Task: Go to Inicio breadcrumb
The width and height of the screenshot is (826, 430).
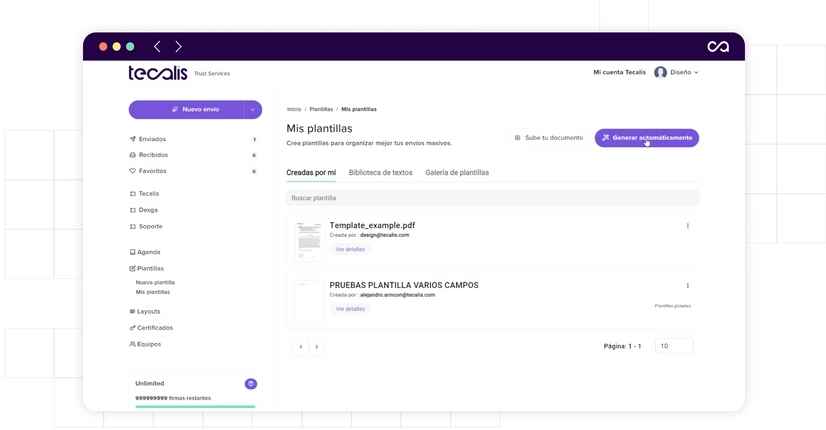Action: coord(294,109)
